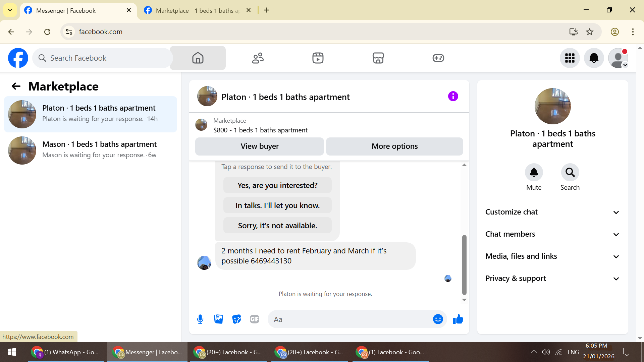644x362 pixels.
Task: Bookmark this page with star icon
Action: (x=590, y=32)
